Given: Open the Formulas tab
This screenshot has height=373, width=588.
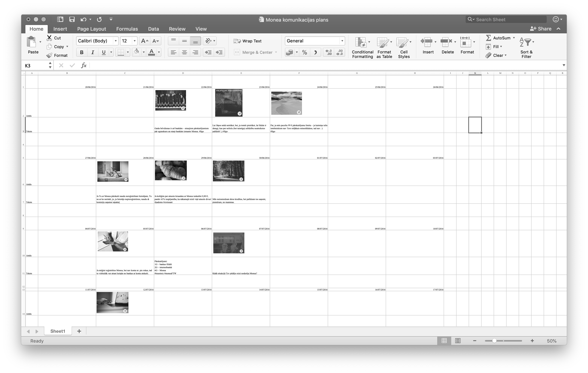Looking at the screenshot, I should pos(127,29).
